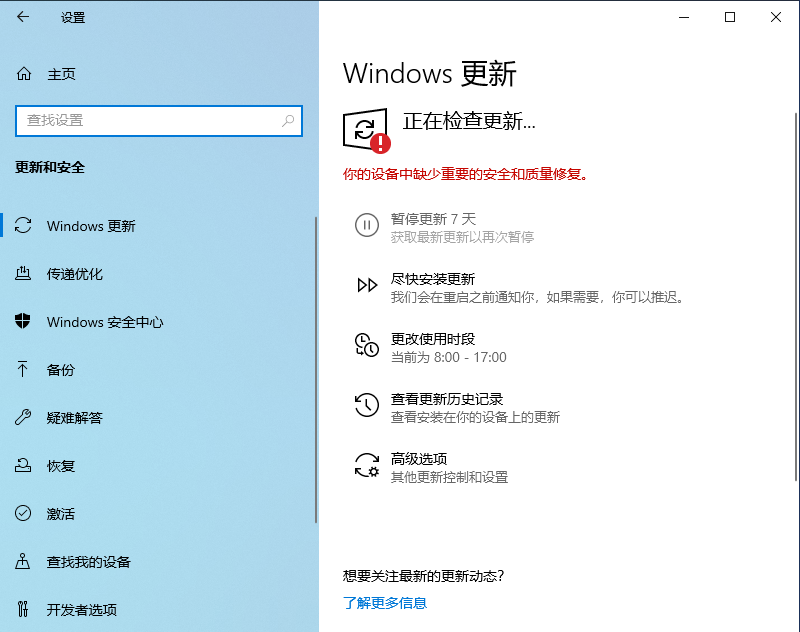Open Windows 安全中心 page
This screenshot has height=632, width=800.
[x=158, y=321]
